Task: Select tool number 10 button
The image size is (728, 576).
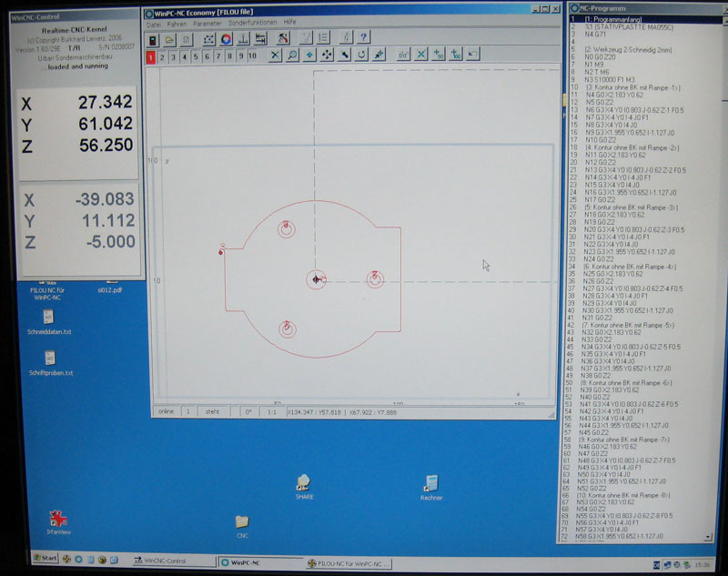Action: pos(252,56)
